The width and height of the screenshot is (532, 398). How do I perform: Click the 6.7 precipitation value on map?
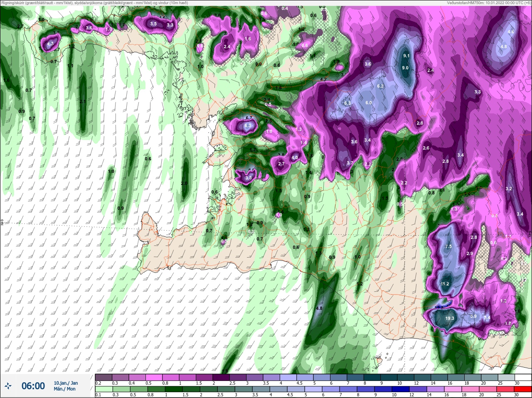pos(249,118)
